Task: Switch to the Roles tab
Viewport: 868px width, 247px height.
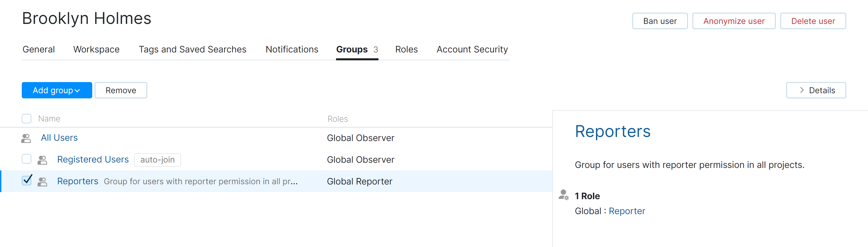Action: click(x=406, y=49)
